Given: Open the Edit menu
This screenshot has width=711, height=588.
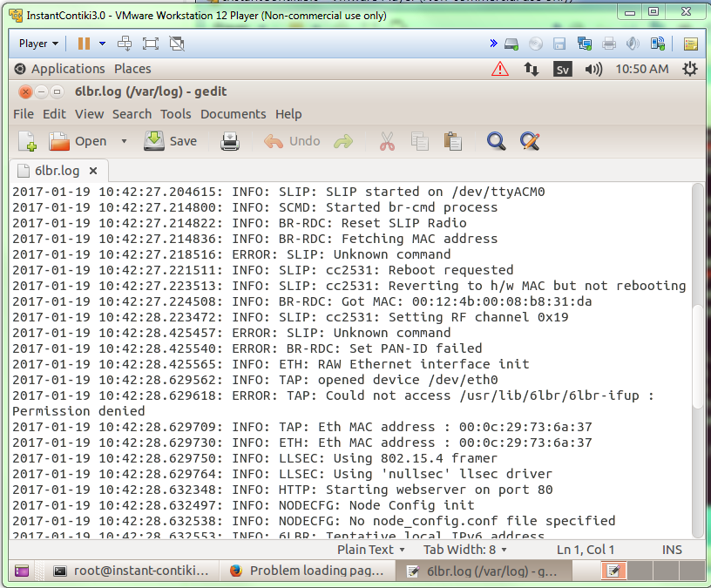Looking at the screenshot, I should tap(54, 114).
